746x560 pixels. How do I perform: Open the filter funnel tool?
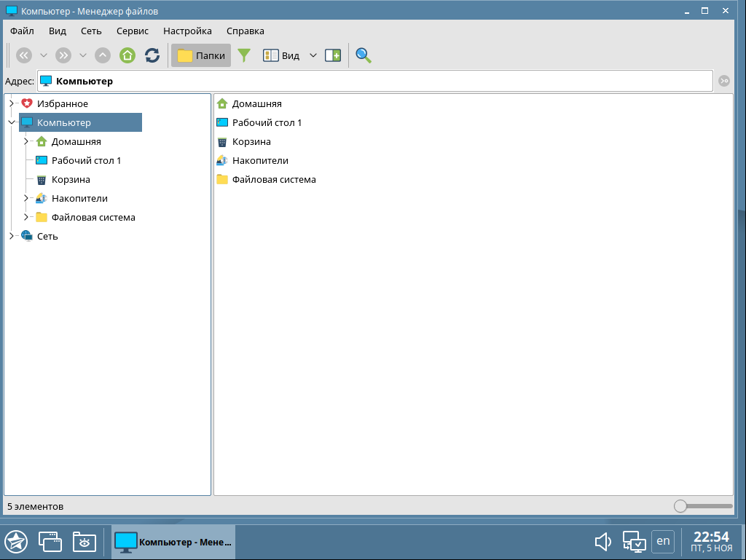[x=244, y=55]
